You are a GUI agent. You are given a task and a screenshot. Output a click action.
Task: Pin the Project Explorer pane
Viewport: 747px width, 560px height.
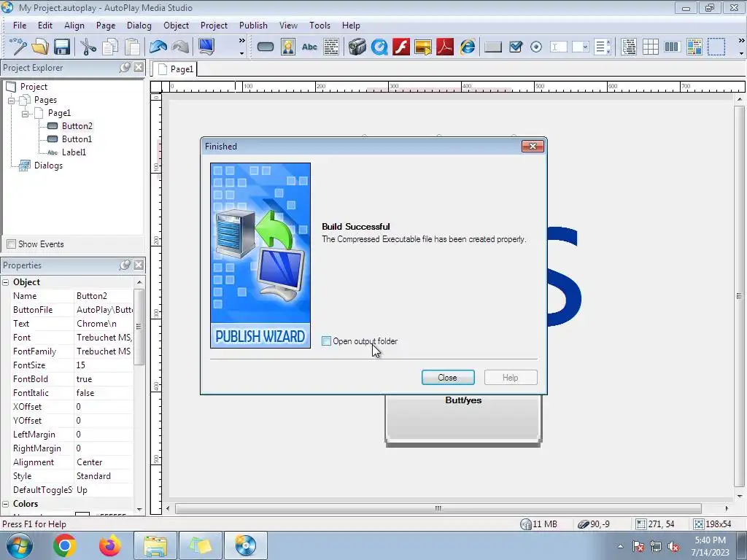(125, 68)
